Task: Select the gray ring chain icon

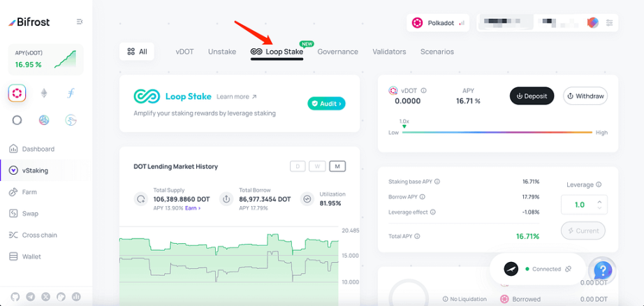Action: (x=17, y=120)
